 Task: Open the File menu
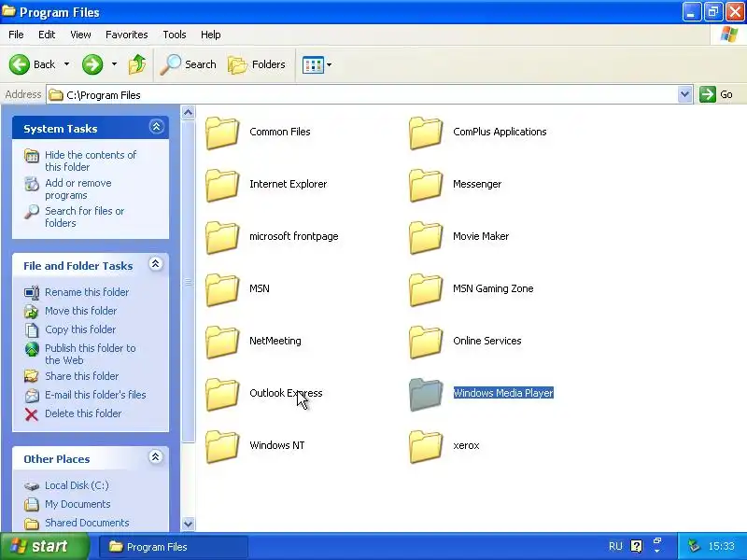point(16,35)
